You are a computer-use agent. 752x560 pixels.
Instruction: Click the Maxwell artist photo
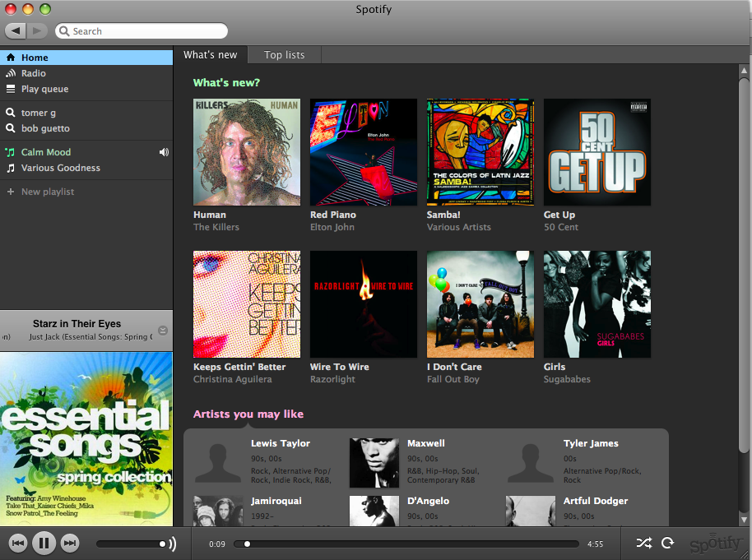point(374,463)
